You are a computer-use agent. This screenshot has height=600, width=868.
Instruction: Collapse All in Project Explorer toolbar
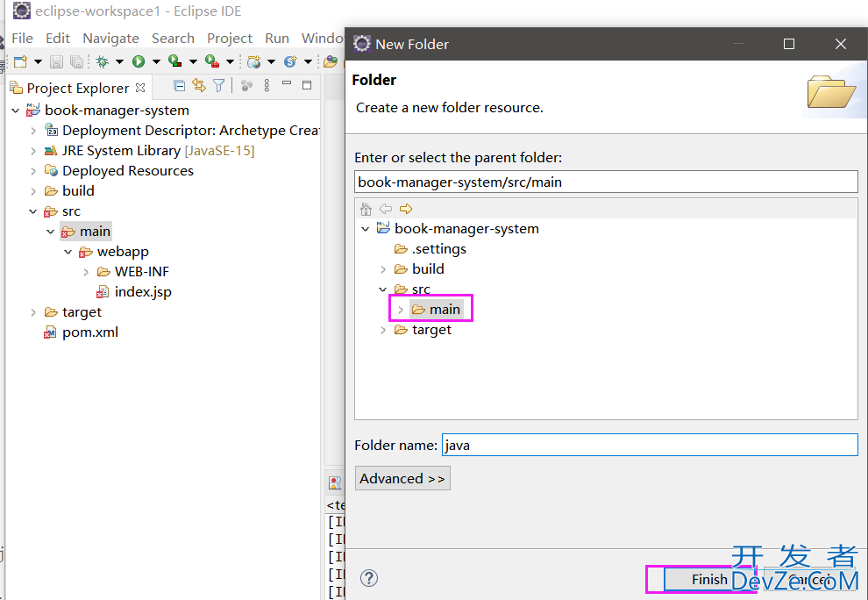[179, 85]
